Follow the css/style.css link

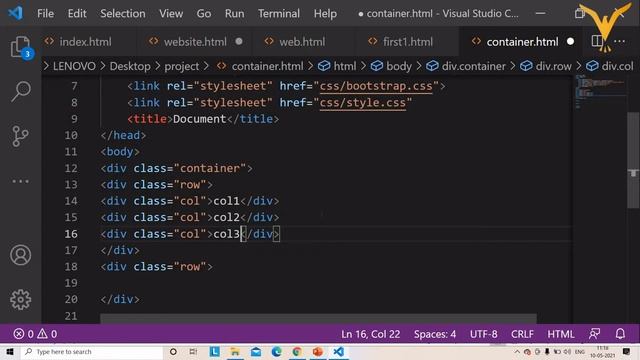363,102
